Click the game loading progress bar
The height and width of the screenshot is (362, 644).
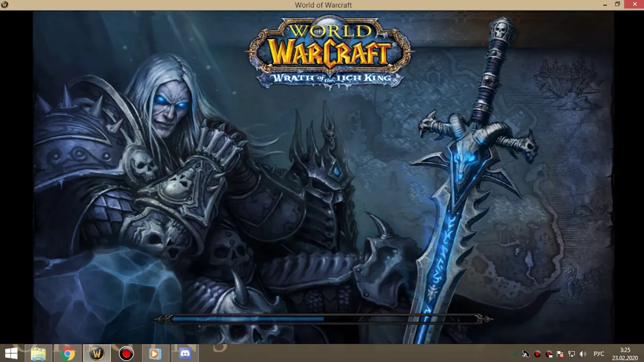pyautogui.click(x=323, y=319)
